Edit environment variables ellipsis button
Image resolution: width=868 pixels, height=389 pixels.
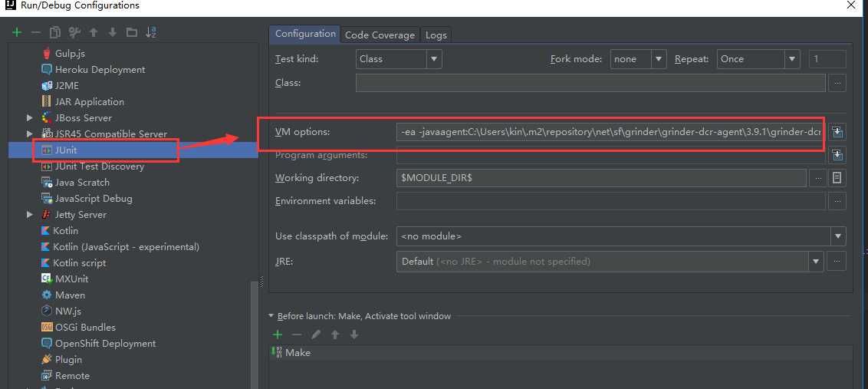pyautogui.click(x=837, y=200)
